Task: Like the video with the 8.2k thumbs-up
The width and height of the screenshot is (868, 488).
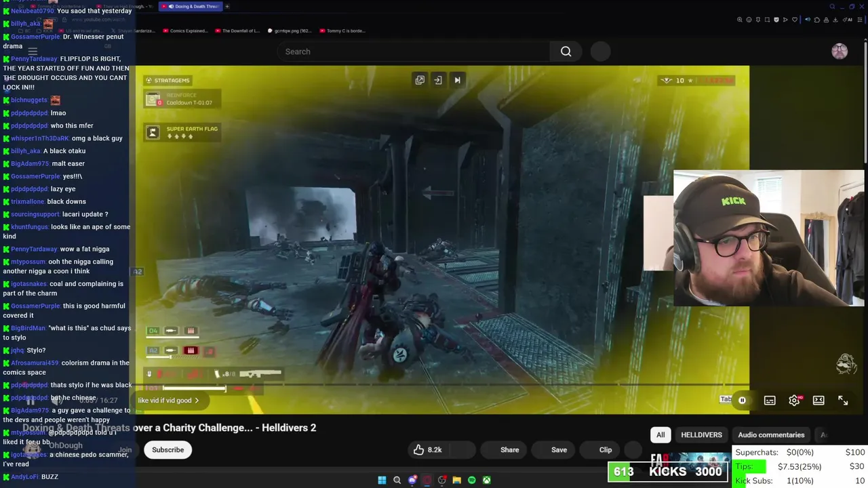Action: click(x=427, y=450)
